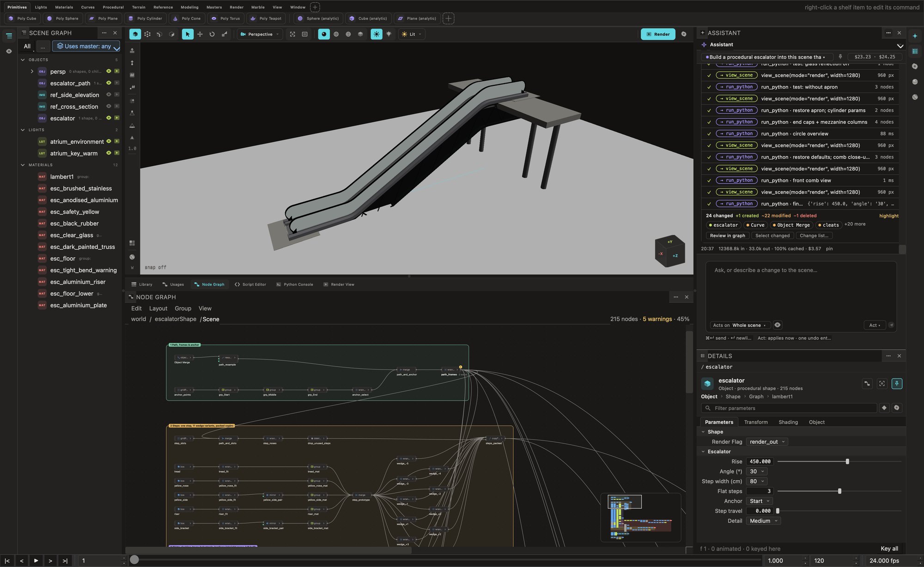Image resolution: width=924 pixels, height=567 pixels.
Task: Click the pin icon next to conversation title
Action: [x=840, y=57]
